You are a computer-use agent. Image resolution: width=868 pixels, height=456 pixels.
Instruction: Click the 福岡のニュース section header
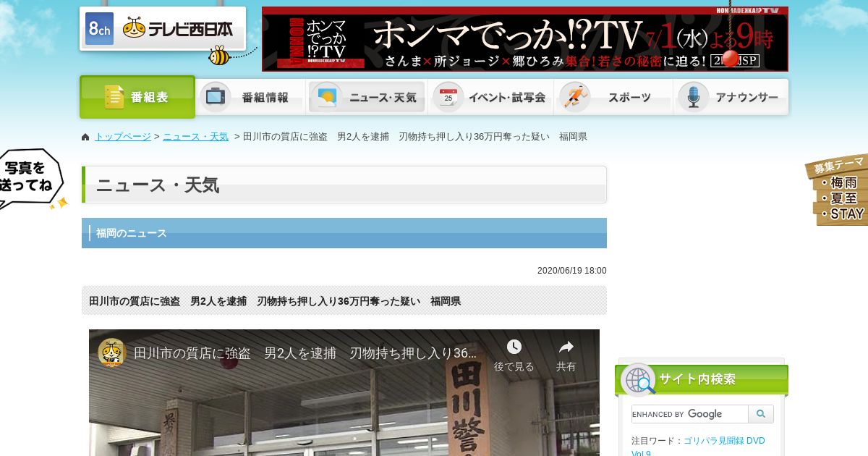coord(344,233)
